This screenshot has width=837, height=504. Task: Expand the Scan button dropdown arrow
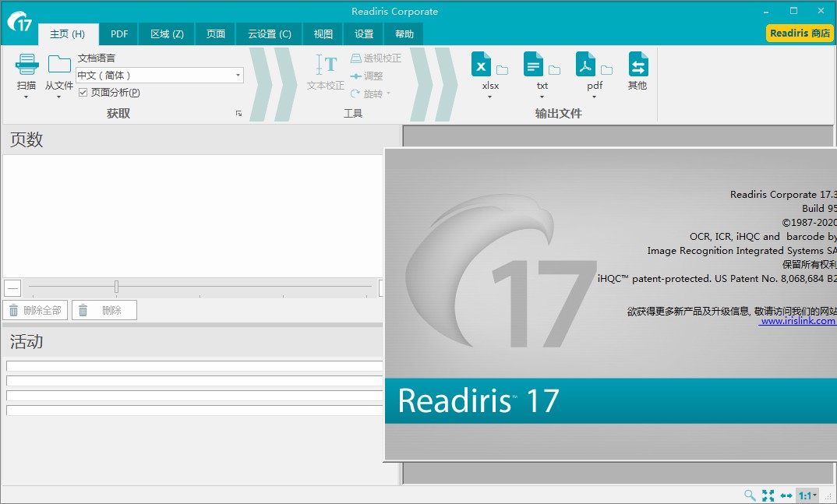tap(26, 97)
